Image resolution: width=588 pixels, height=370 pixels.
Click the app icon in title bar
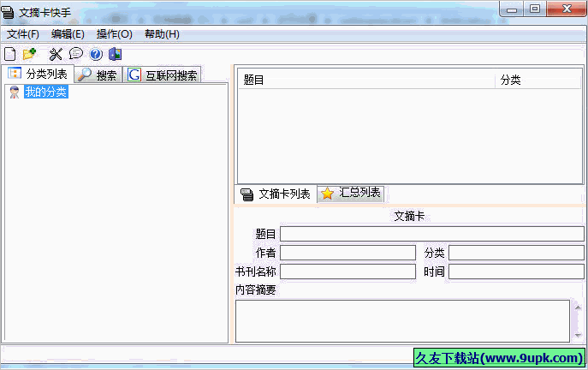tap(8, 12)
